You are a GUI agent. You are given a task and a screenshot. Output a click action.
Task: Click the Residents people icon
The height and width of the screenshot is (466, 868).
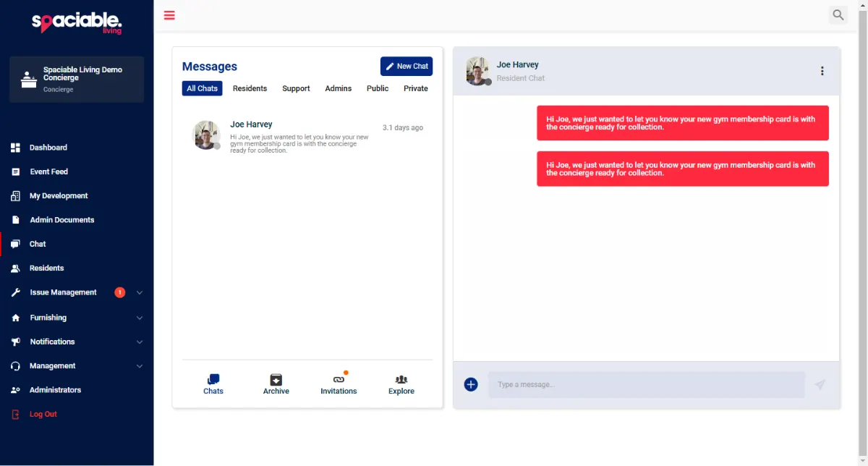(15, 268)
